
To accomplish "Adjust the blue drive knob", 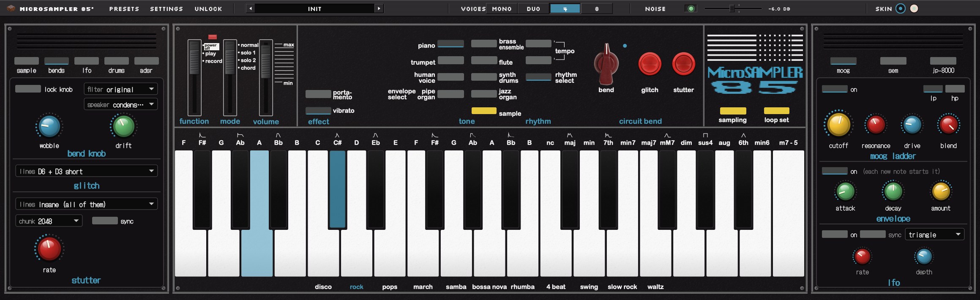I will 912,125.
